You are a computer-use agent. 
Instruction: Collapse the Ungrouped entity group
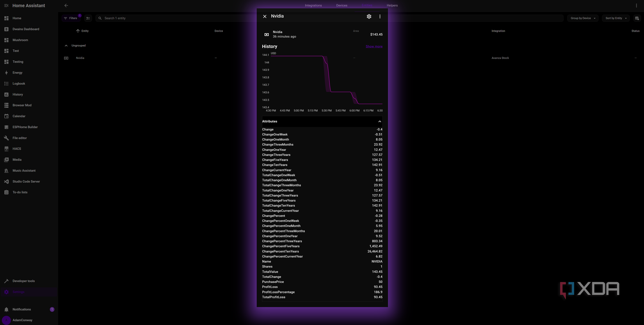tap(66, 46)
